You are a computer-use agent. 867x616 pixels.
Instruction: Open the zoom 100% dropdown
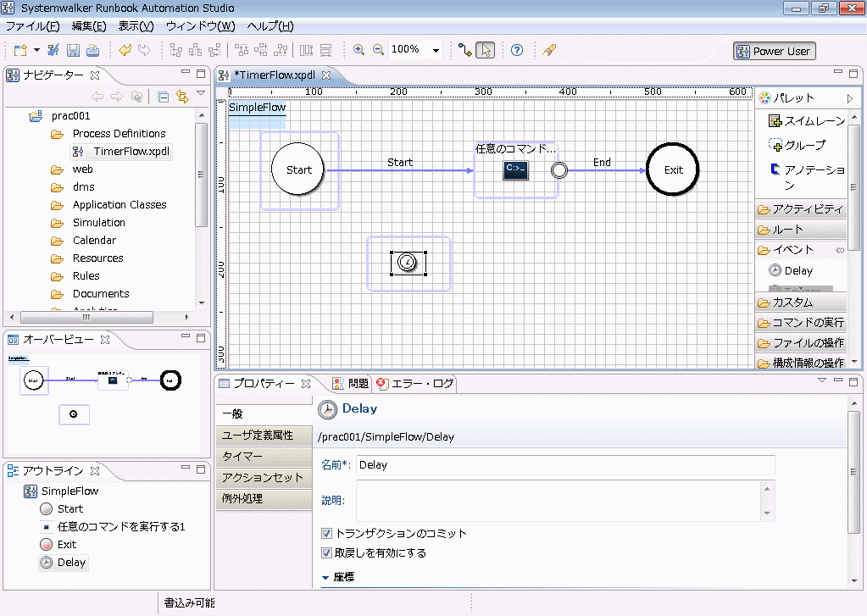click(x=436, y=50)
